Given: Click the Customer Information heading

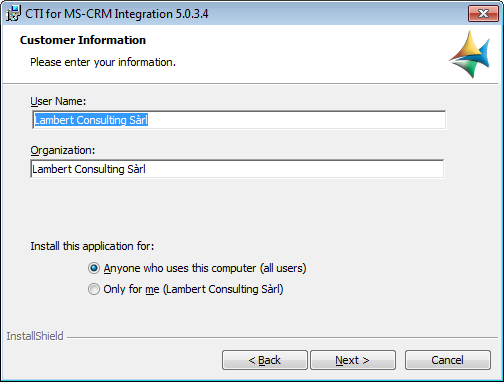Looking at the screenshot, I should click(x=83, y=40).
